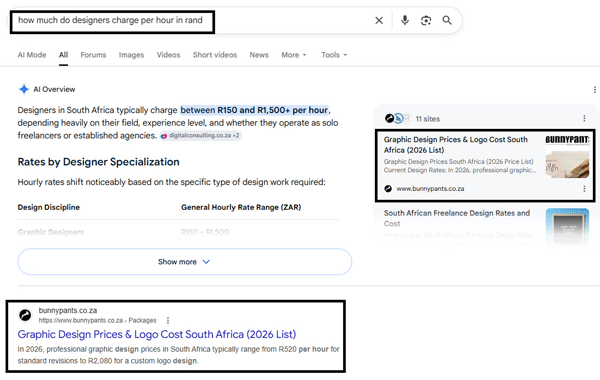Click favicon beside www.bunnypants.co.za in source card
The height and width of the screenshot is (380, 600).
click(388, 189)
